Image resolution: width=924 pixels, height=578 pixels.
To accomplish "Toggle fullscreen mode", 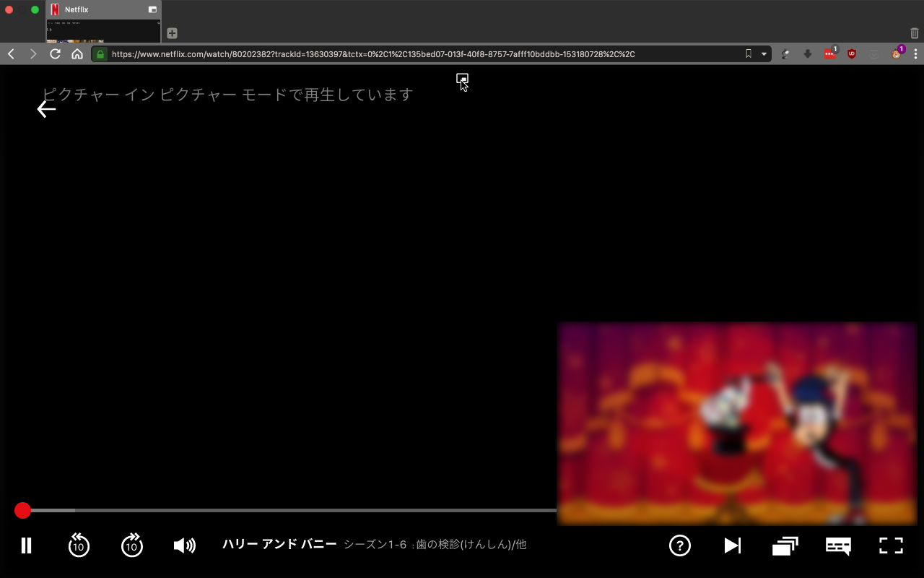I will pyautogui.click(x=891, y=545).
